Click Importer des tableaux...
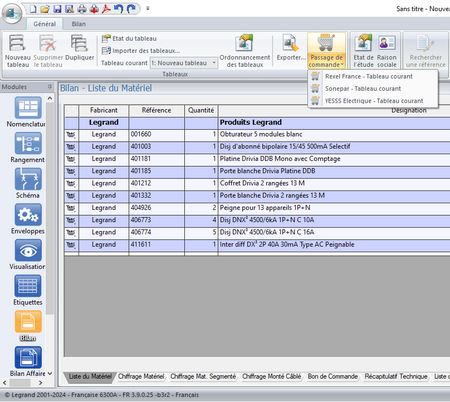The image size is (450, 402). point(141,51)
